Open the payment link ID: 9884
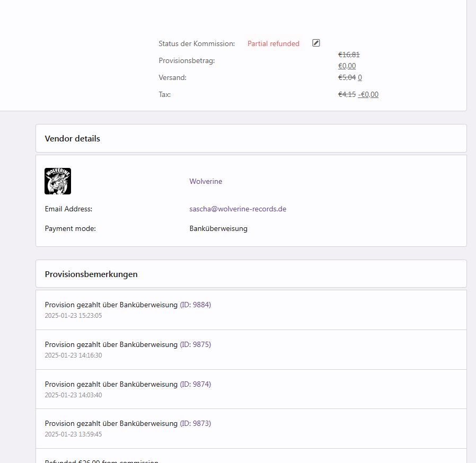 pyautogui.click(x=196, y=305)
